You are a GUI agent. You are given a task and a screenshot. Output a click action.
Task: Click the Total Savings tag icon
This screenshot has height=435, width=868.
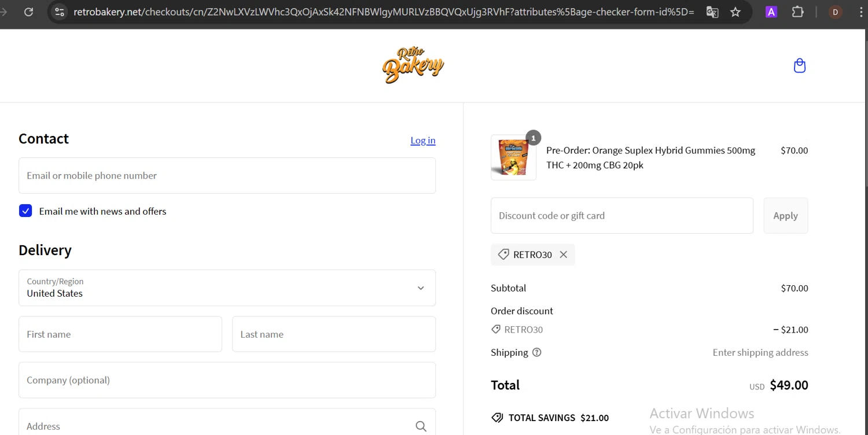497,418
